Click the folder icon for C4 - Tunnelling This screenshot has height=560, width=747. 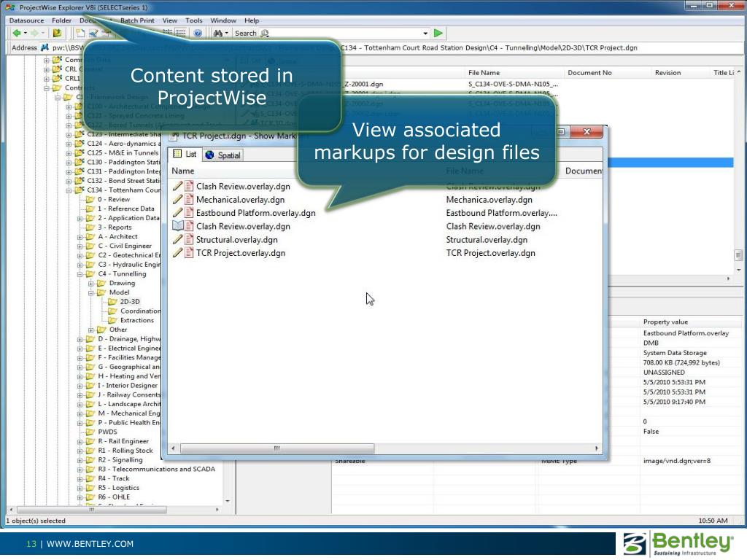[90, 274]
